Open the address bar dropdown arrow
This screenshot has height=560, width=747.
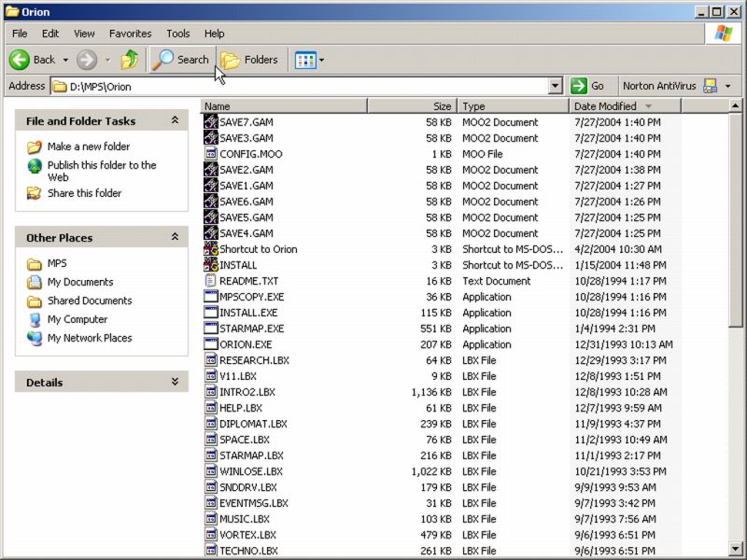(556, 86)
